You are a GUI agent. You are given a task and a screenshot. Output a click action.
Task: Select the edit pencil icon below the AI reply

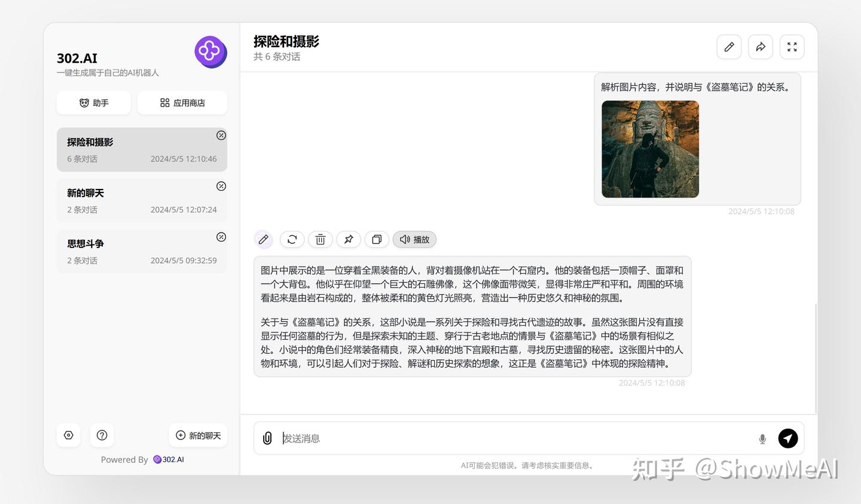click(263, 239)
